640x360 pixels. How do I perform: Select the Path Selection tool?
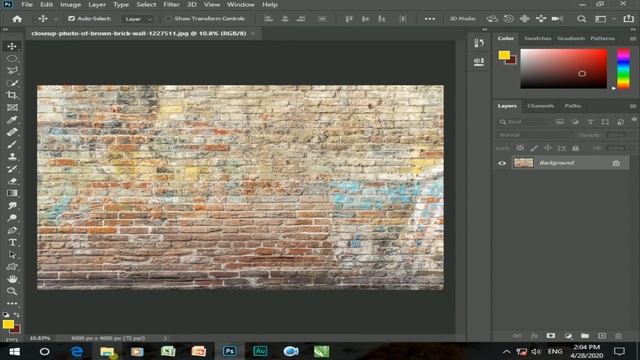click(12, 255)
